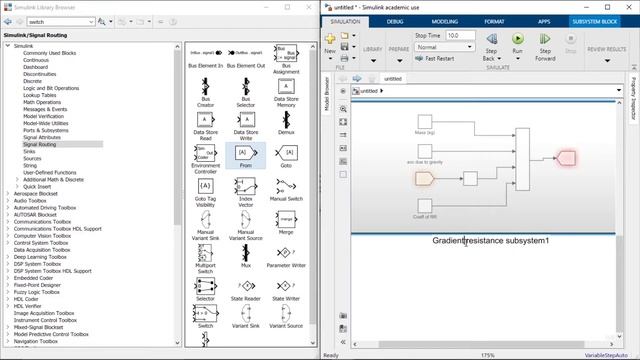The width and height of the screenshot is (640, 360).
Task: Open the MODELING ribbon tab
Action: 444,22
